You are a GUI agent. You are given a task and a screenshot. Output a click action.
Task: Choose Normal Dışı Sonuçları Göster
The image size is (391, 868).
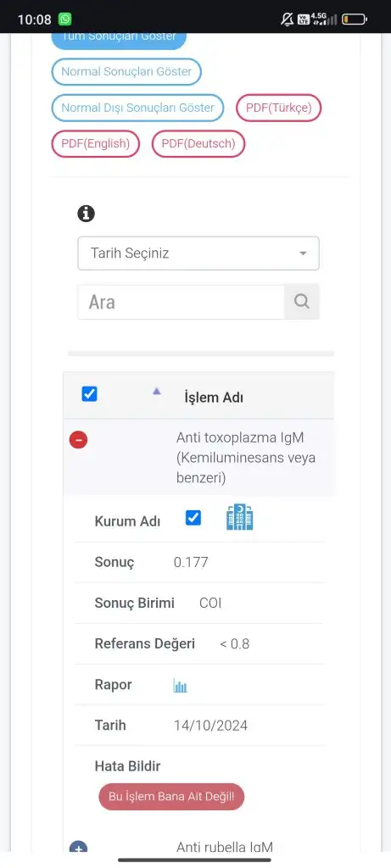click(x=138, y=108)
